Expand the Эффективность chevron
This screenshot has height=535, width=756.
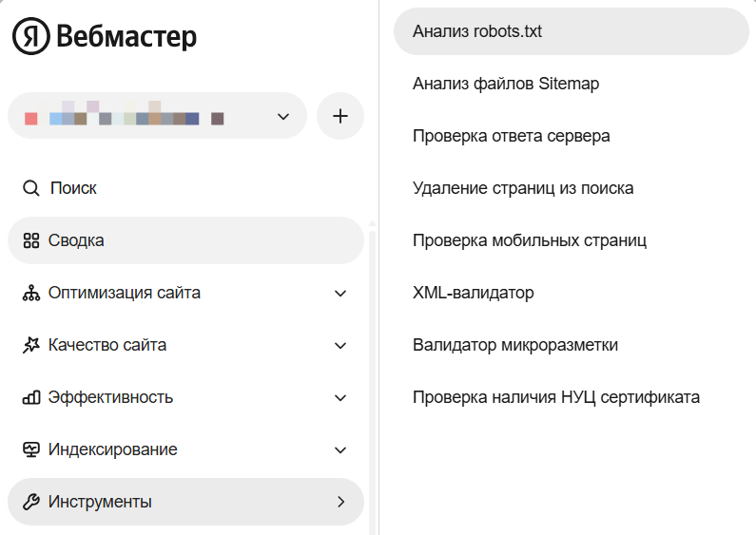click(x=340, y=398)
